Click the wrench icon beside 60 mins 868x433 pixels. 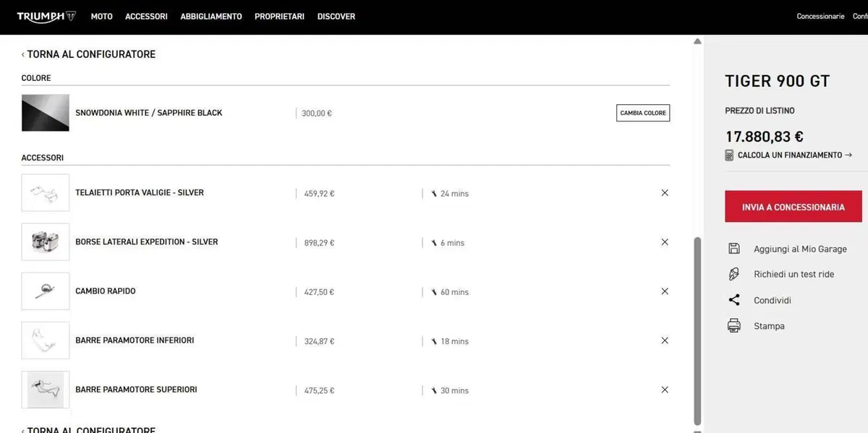[x=434, y=292]
